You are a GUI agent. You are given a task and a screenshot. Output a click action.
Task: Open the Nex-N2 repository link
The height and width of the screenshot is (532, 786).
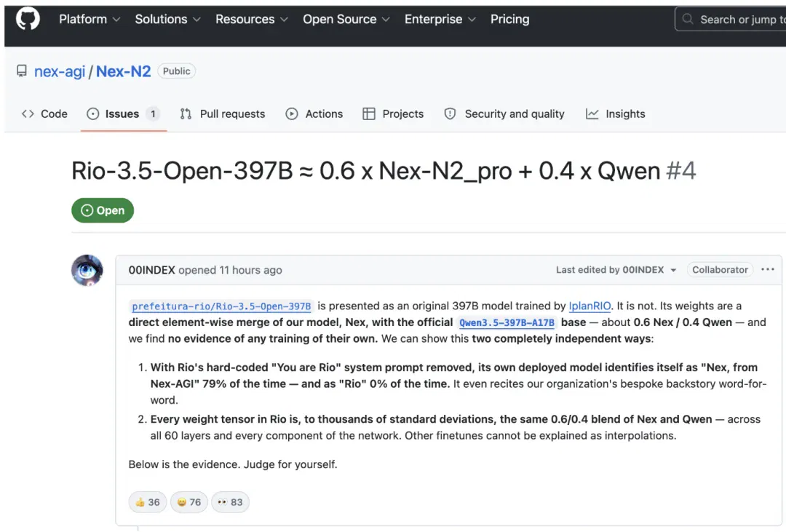pos(123,71)
